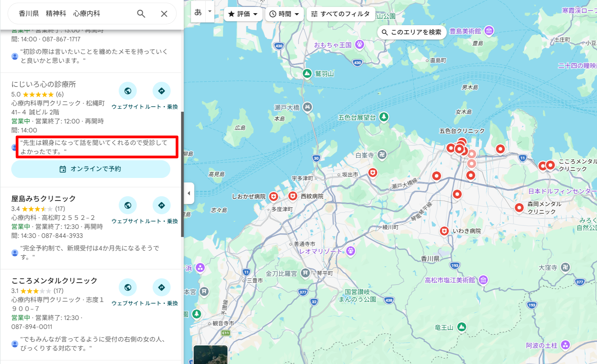Click the 坂出市 city label

tap(350, 174)
